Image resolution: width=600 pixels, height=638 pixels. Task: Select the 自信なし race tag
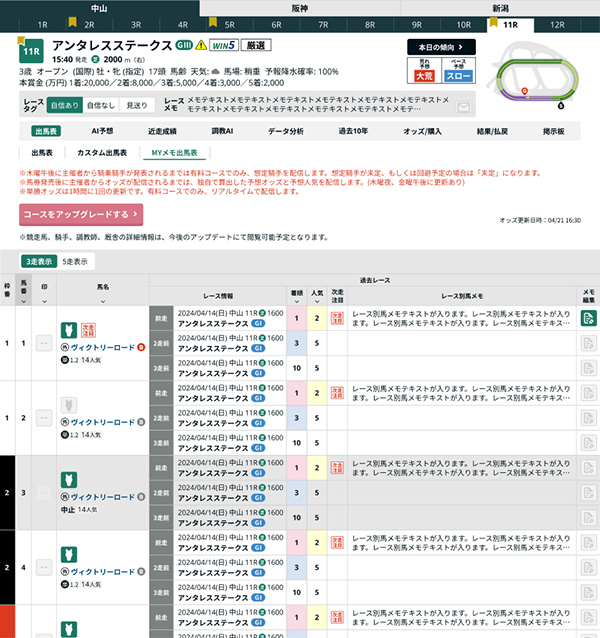tap(99, 105)
